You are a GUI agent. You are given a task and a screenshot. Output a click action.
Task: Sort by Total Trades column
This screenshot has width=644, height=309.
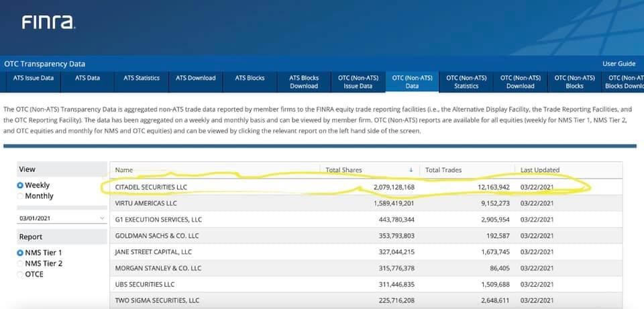pos(443,170)
